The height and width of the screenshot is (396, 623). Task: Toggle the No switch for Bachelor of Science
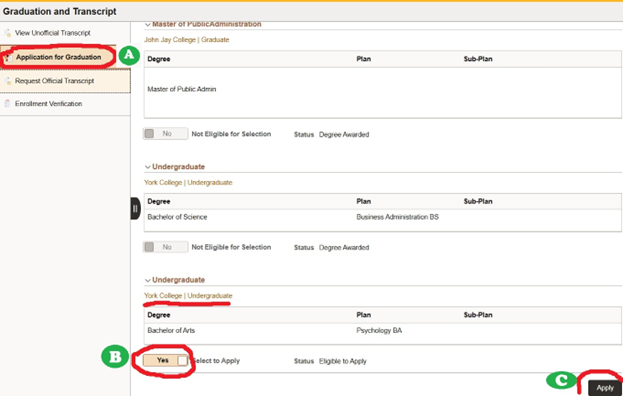click(166, 247)
